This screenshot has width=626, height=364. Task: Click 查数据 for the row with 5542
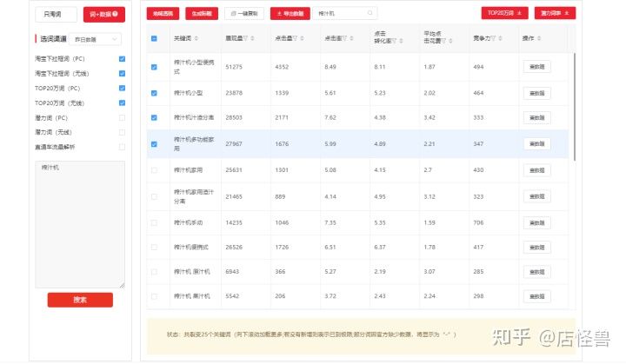pyautogui.click(x=536, y=296)
